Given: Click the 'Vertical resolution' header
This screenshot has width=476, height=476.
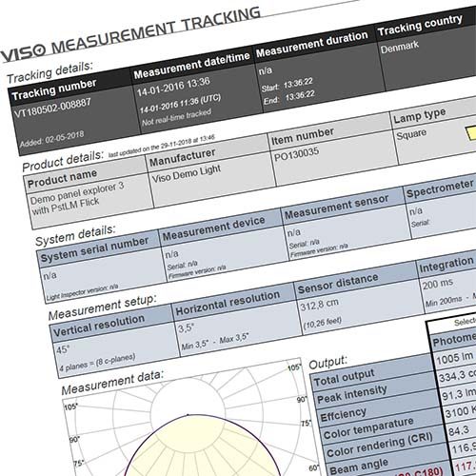Looking at the screenshot, I should click(x=99, y=325).
